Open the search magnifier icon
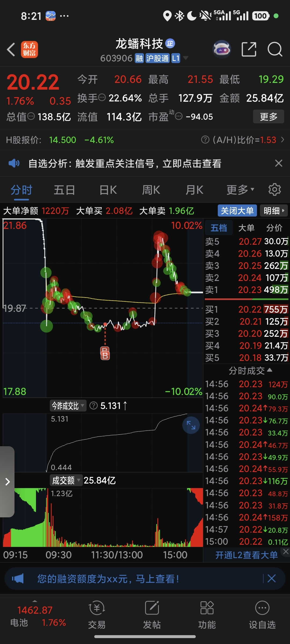This screenshot has height=644, width=290. coord(275,49)
